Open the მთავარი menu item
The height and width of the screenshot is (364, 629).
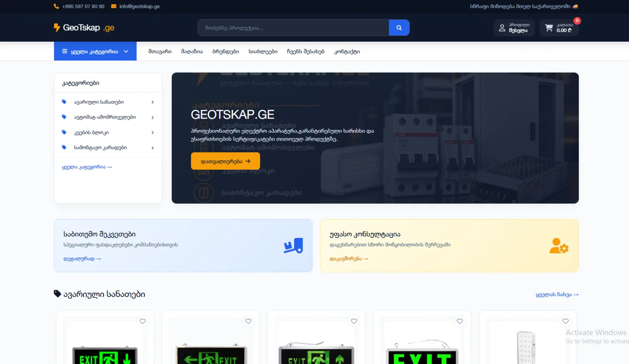click(x=160, y=51)
